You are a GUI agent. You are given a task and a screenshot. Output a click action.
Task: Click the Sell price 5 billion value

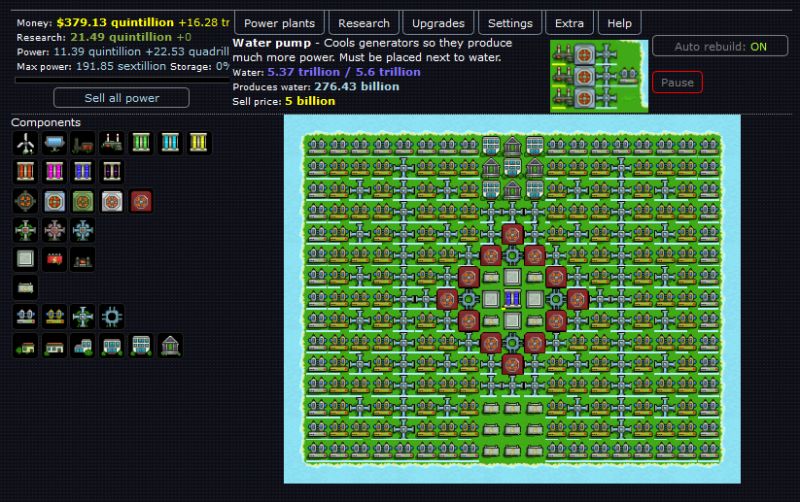click(310, 101)
